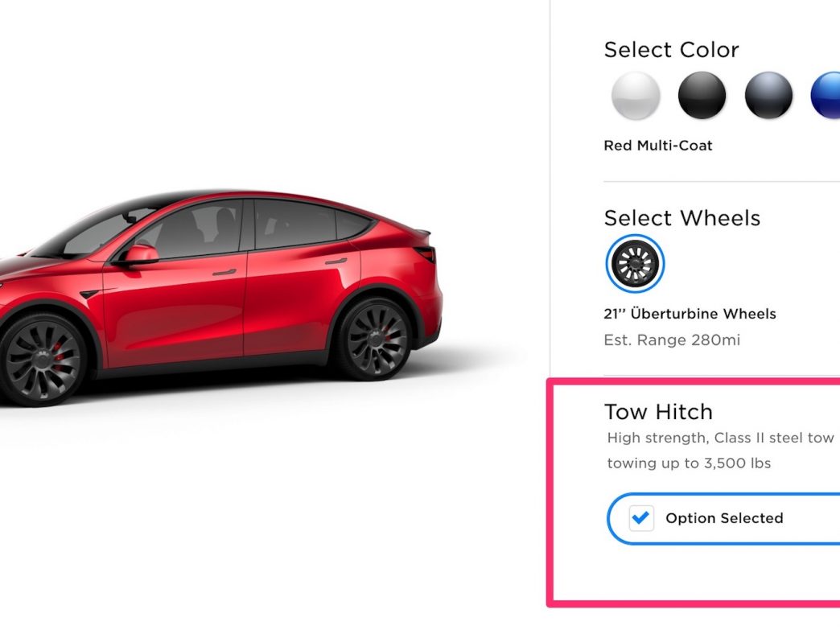Click the Red Multi-Coat color label

pyautogui.click(x=658, y=146)
